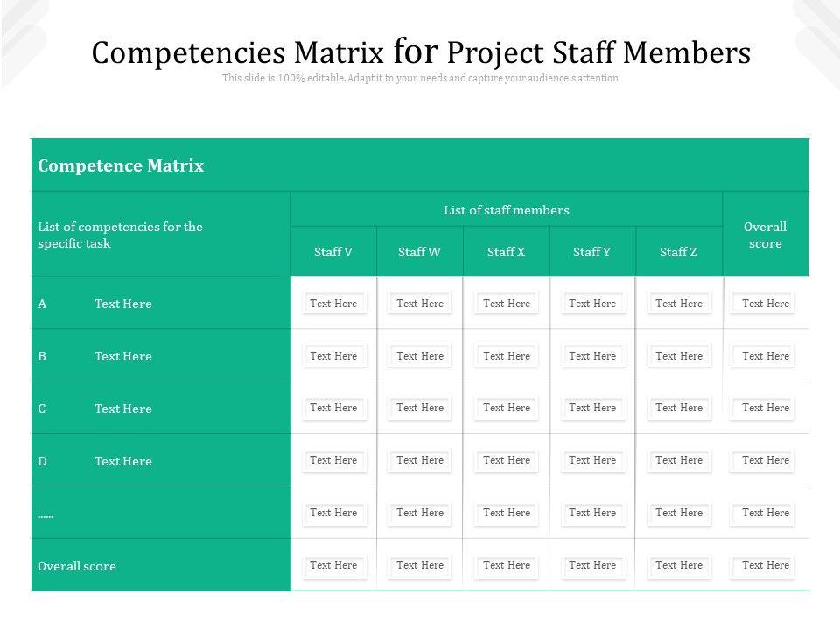The image size is (840, 630).
Task: Click row A Text Here box under Staff V
Action: [x=333, y=304]
